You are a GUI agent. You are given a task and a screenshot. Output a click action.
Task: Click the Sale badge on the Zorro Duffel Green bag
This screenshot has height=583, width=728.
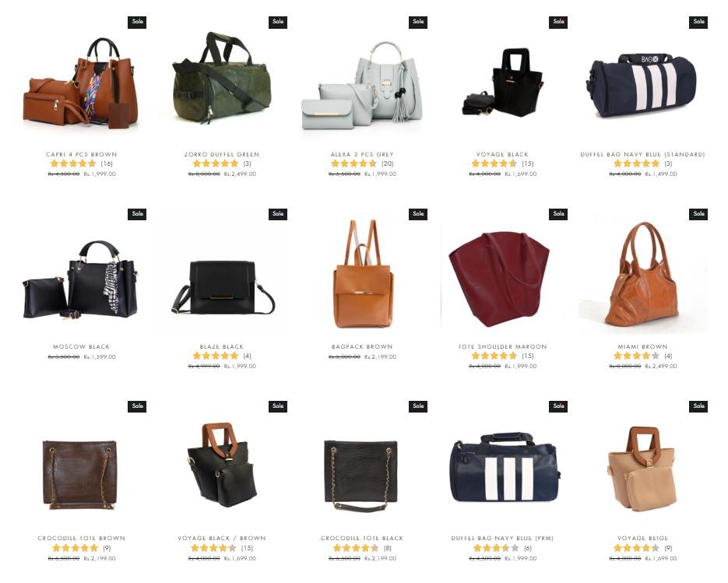278,22
